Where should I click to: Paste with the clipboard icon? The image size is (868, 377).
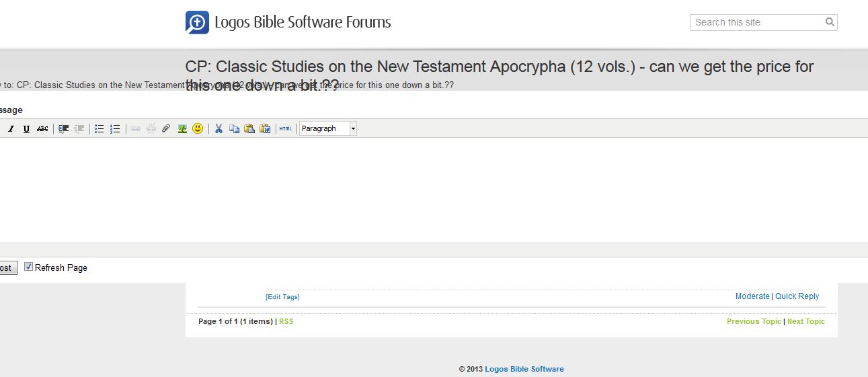click(249, 128)
